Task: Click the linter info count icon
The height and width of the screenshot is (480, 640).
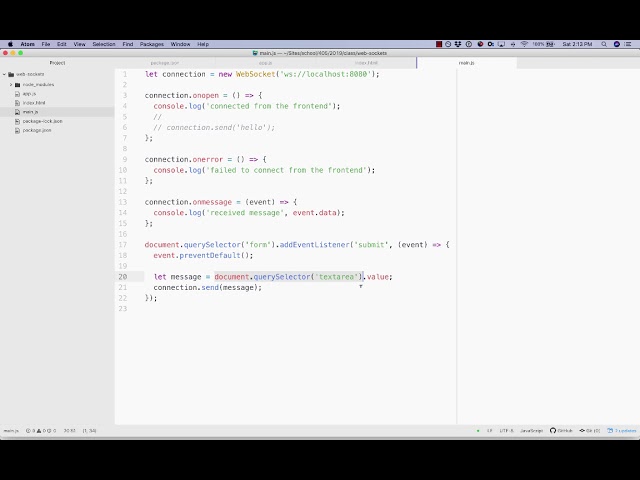Action: 49,431
